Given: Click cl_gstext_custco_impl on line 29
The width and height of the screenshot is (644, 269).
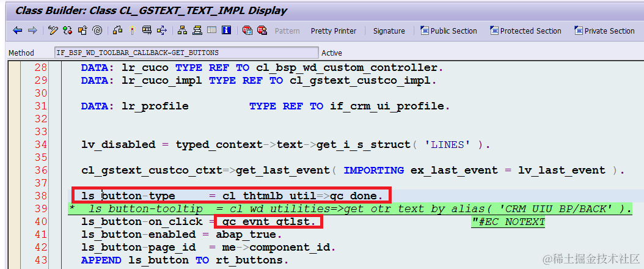Looking at the screenshot, I should point(360,81).
